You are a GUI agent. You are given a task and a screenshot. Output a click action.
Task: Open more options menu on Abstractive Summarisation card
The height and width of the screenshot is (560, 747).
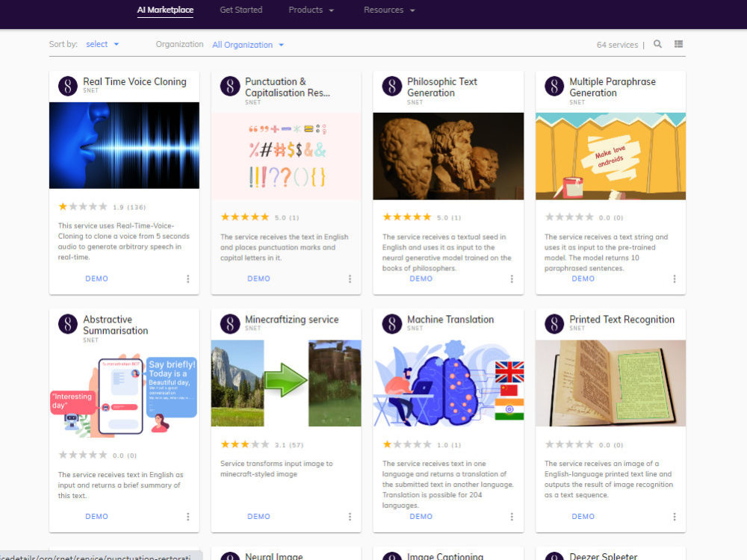click(x=188, y=517)
